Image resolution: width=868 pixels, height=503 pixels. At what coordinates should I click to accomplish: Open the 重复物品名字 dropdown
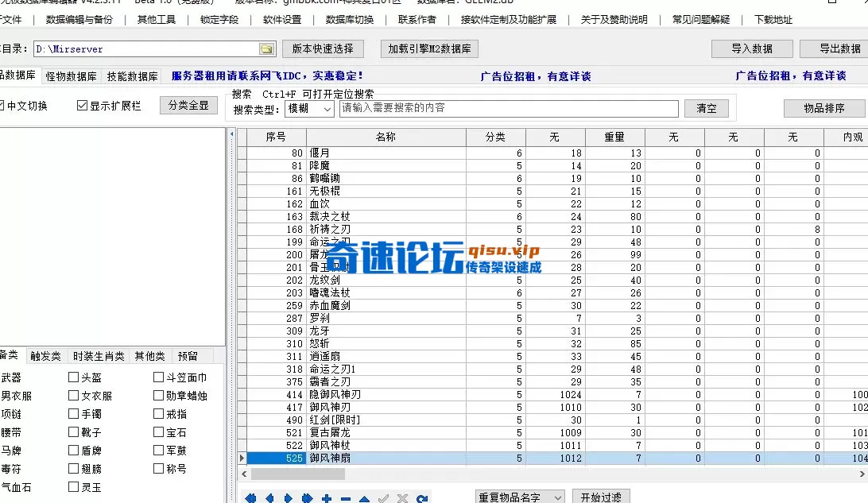pyautogui.click(x=520, y=497)
